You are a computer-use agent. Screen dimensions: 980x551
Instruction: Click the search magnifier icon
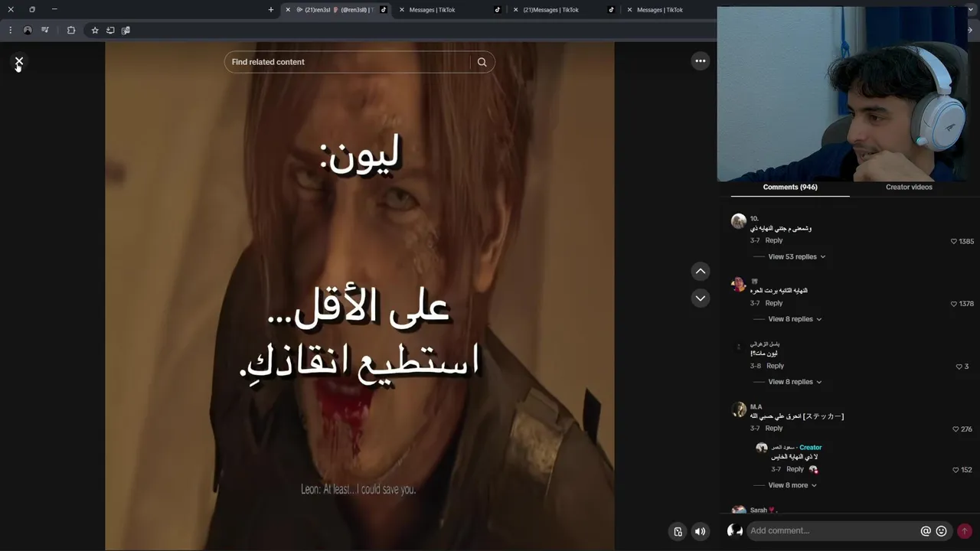(482, 62)
